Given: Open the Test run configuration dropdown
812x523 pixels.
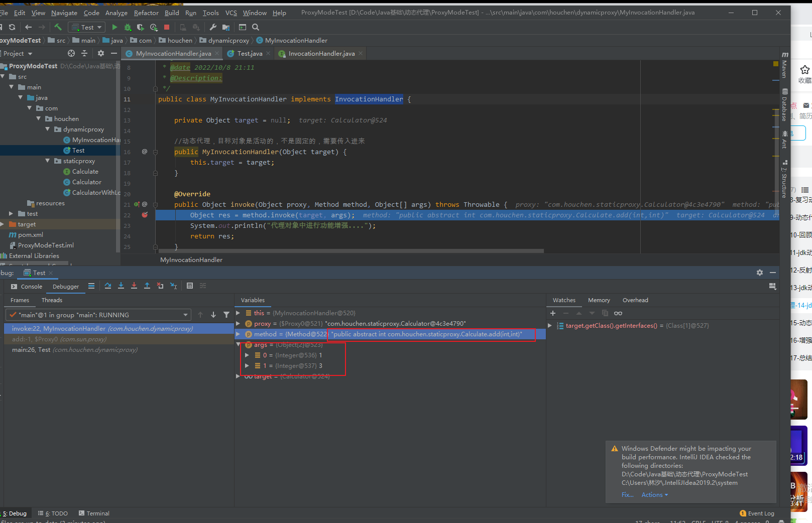Looking at the screenshot, I should click(87, 27).
